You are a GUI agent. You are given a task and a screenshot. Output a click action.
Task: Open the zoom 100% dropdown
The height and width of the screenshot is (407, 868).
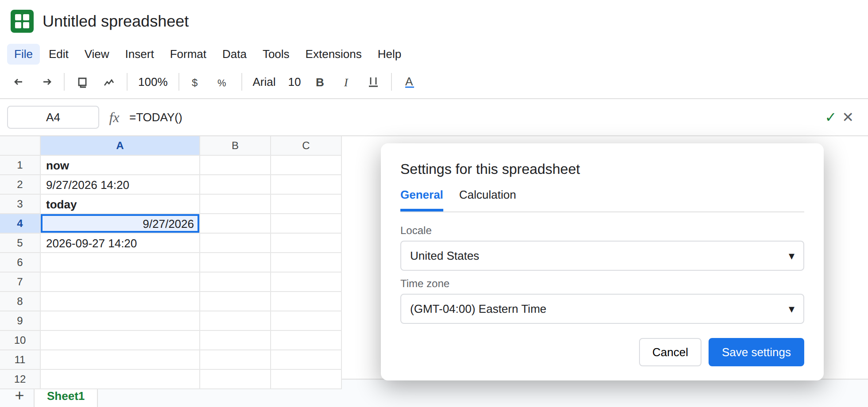(x=153, y=82)
